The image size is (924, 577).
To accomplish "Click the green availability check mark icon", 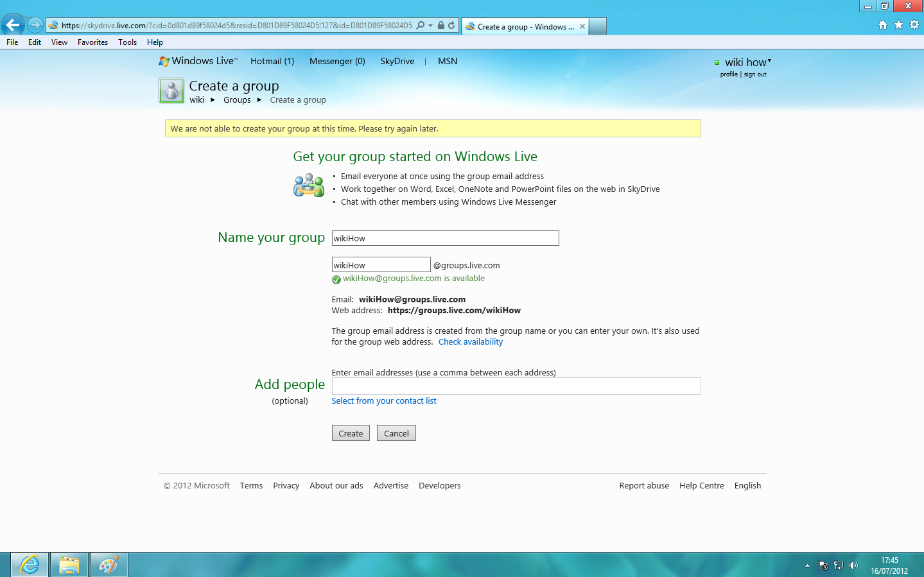I will point(336,279).
